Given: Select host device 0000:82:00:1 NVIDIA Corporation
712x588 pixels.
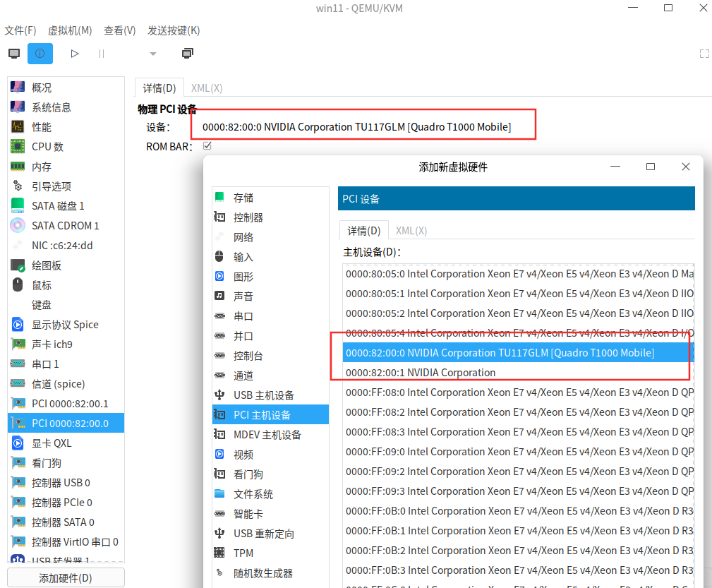Looking at the screenshot, I should click(519, 373).
